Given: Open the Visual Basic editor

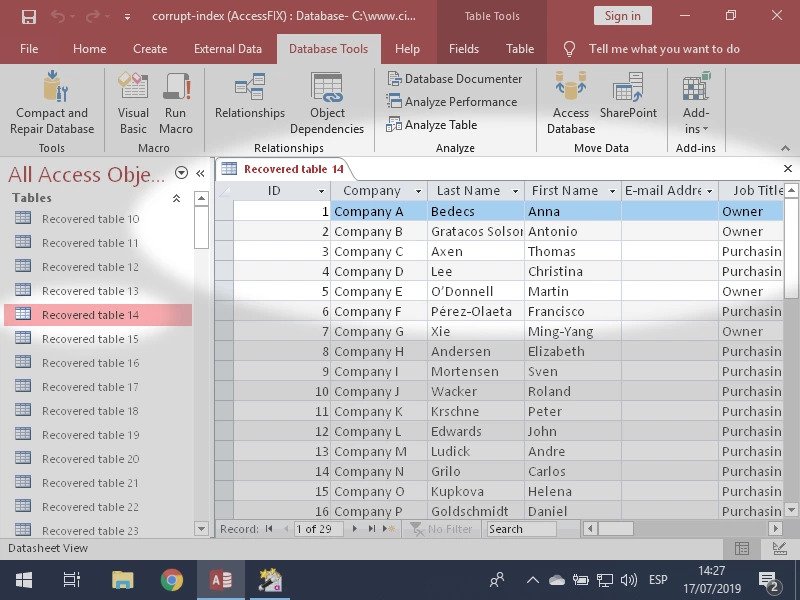Looking at the screenshot, I should coord(132,100).
